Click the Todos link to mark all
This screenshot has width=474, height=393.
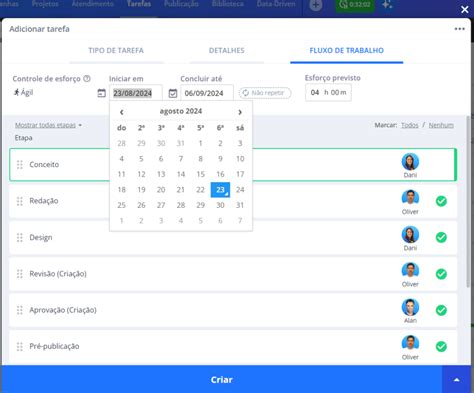pyautogui.click(x=410, y=125)
